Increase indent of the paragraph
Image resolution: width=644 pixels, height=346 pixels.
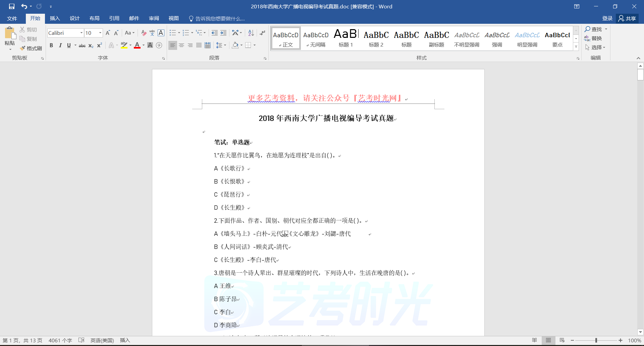point(223,33)
